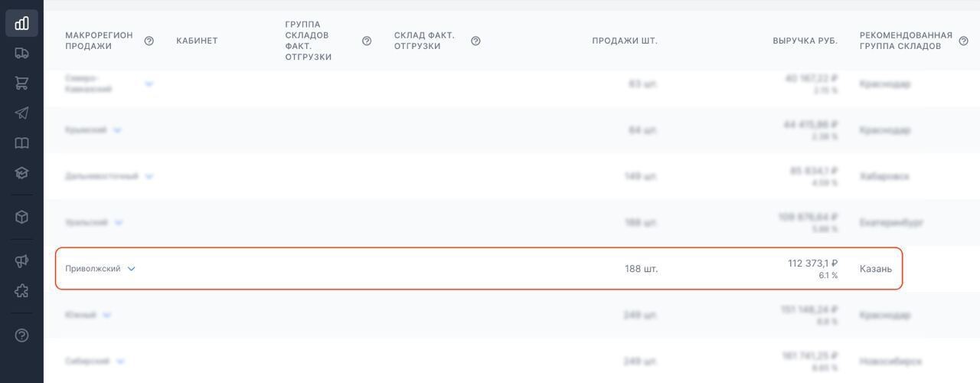This screenshot has height=383, width=980.
Task: Open the puzzle piece sidebar icon
Action: (21, 291)
